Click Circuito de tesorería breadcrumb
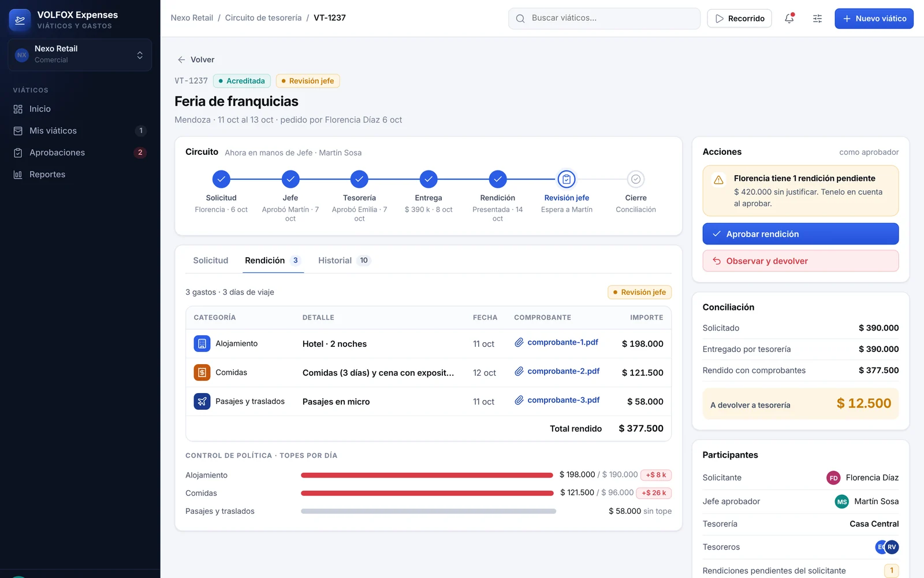This screenshot has height=578, width=924. pos(263,18)
